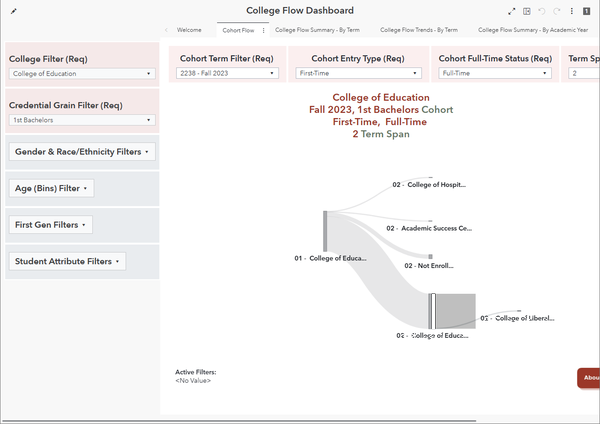Open the Cohort Full-Time Status dropdown
600x424 pixels.
coord(495,73)
